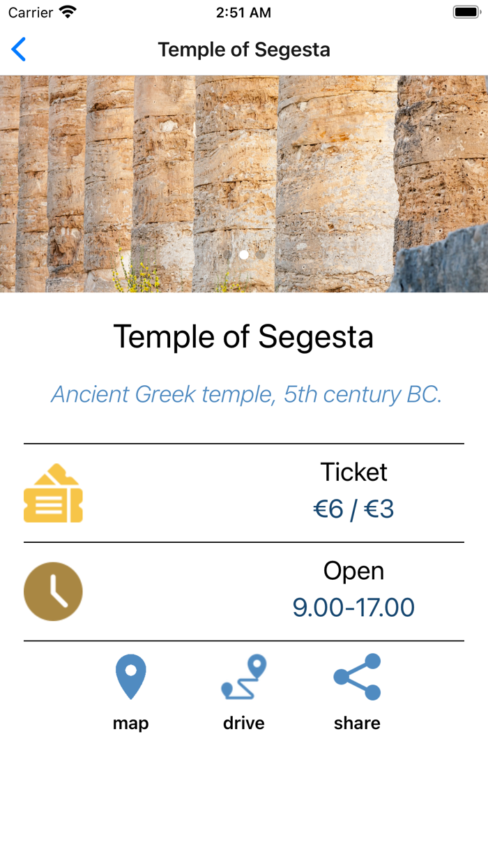Viewport: 488px width, 868px height.
Task: Tap the ticket price €6 / €3 text
Action: [x=354, y=509]
